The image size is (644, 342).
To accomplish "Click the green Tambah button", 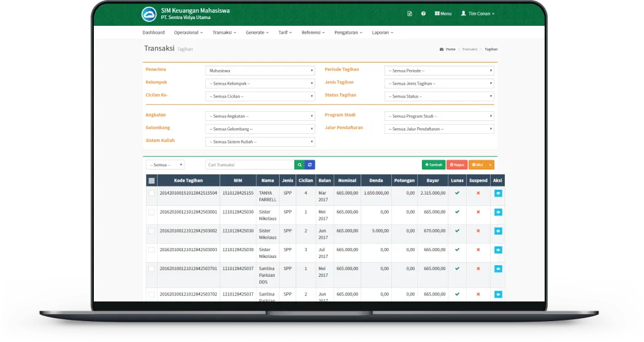I will pyautogui.click(x=433, y=165).
